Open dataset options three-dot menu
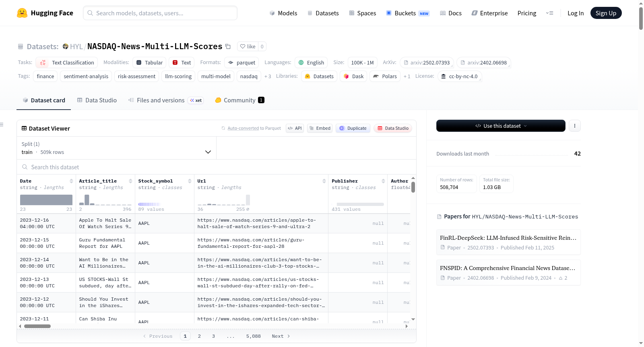644x347 pixels. (574, 126)
